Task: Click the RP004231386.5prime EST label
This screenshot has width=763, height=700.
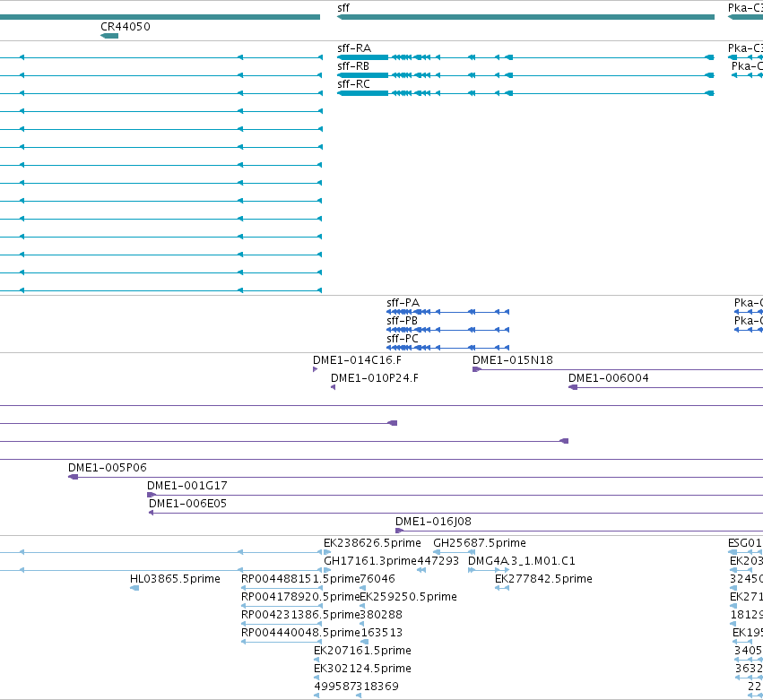Action: click(x=300, y=614)
